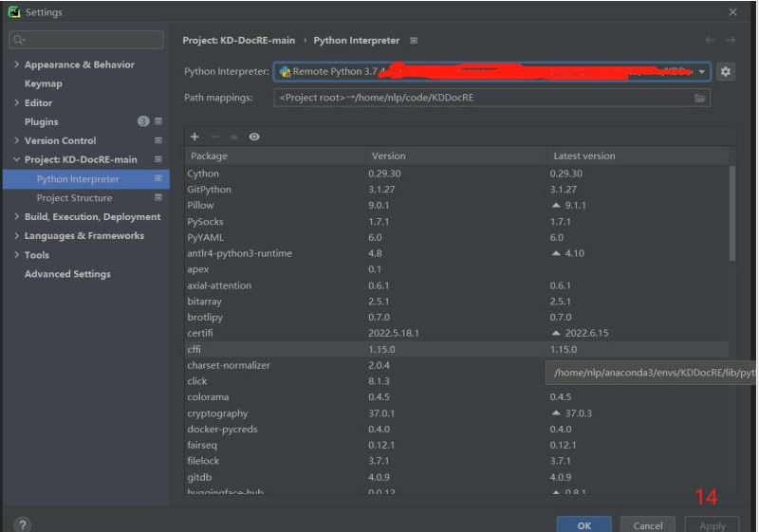Click the project-level icon beside Python Interpreter breadcrumb

pos(414,41)
